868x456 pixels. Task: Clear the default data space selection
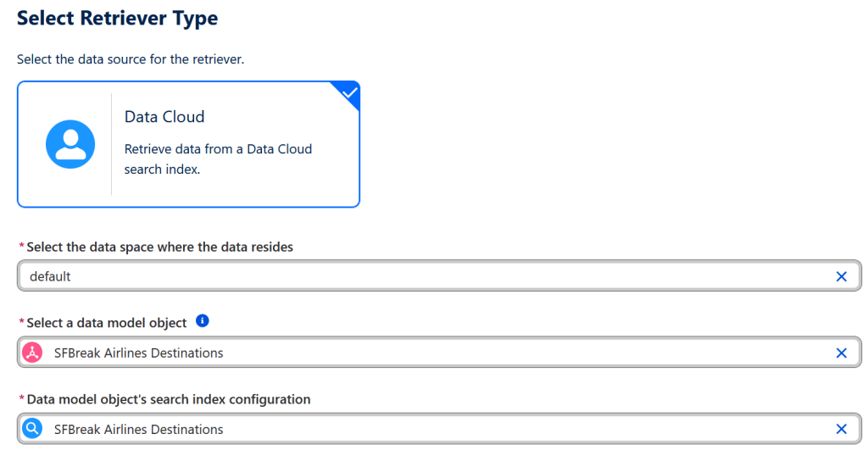(x=841, y=276)
